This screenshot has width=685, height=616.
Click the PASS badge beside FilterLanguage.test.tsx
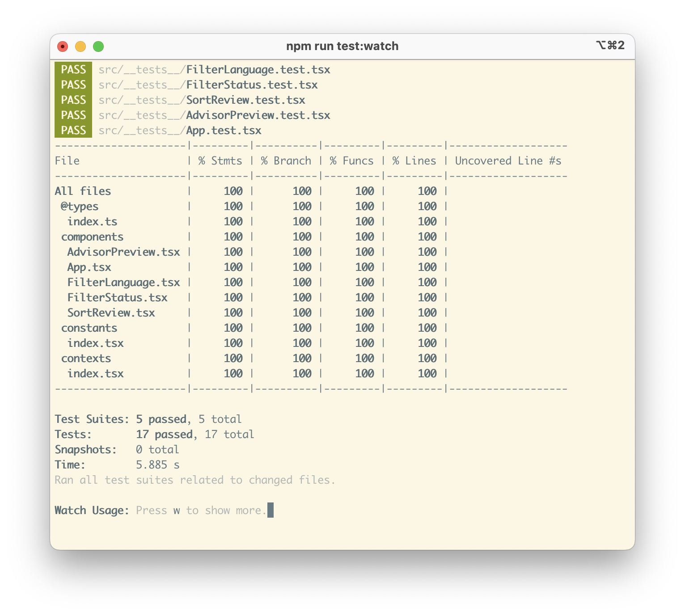coord(73,70)
